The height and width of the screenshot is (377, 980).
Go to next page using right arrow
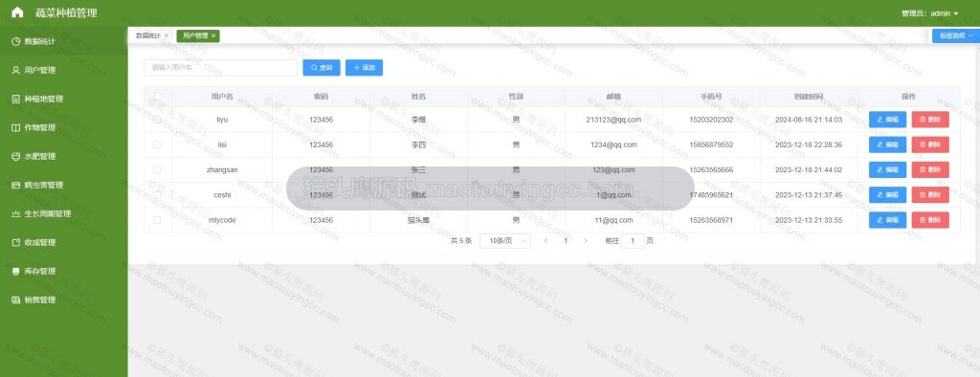click(x=586, y=241)
